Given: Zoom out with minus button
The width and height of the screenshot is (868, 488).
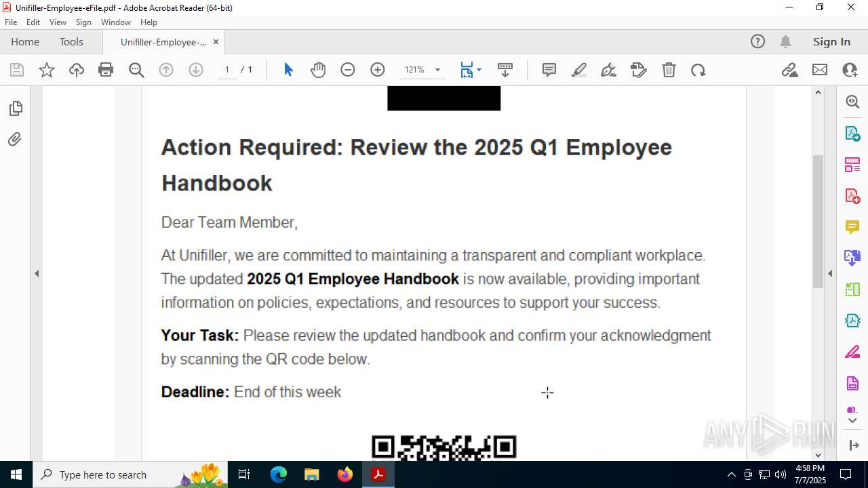Looking at the screenshot, I should pyautogui.click(x=348, y=70).
